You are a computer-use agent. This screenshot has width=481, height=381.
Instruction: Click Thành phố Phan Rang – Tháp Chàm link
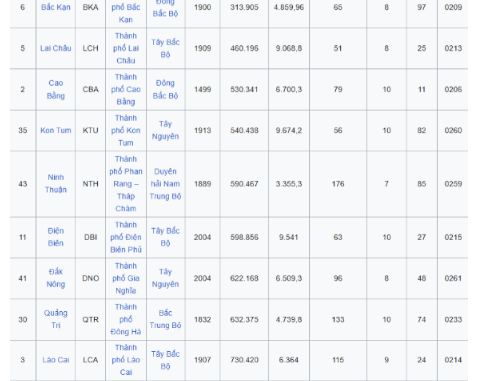(x=126, y=184)
